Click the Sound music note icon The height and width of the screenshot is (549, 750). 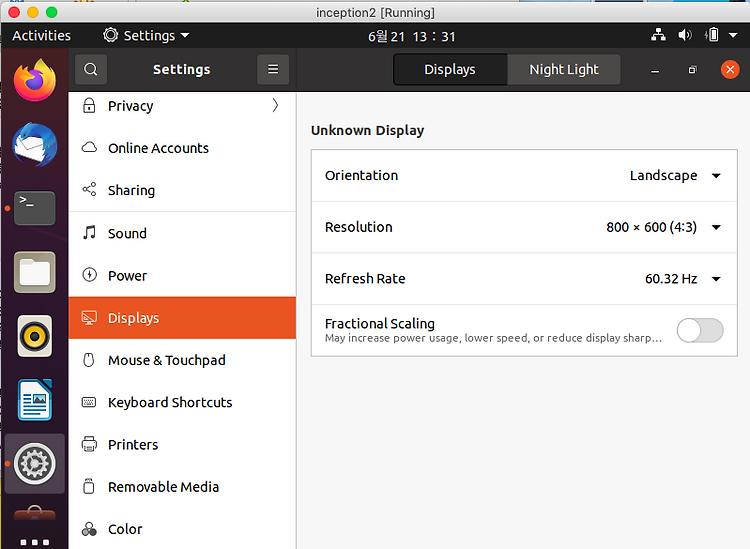pyautogui.click(x=89, y=232)
